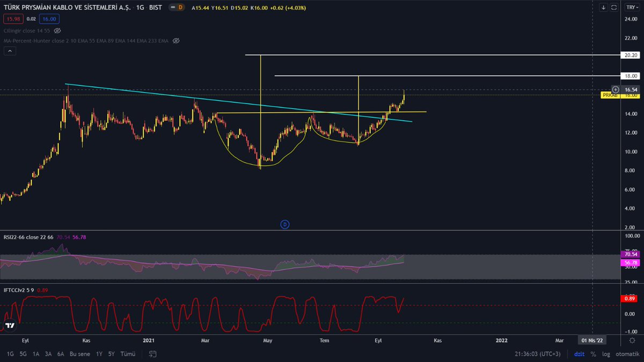The width and height of the screenshot is (644, 362).
Task: Click the MA-Percent-Hunter legend text
Action: click(86, 41)
